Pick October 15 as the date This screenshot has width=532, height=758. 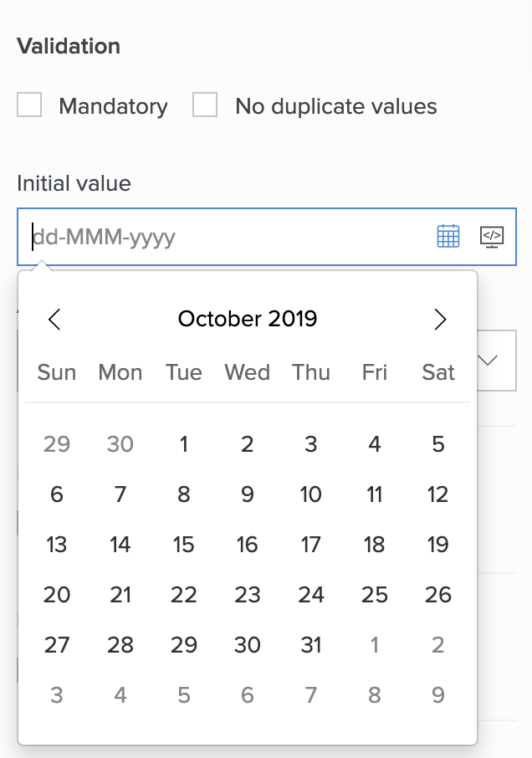pos(184,545)
